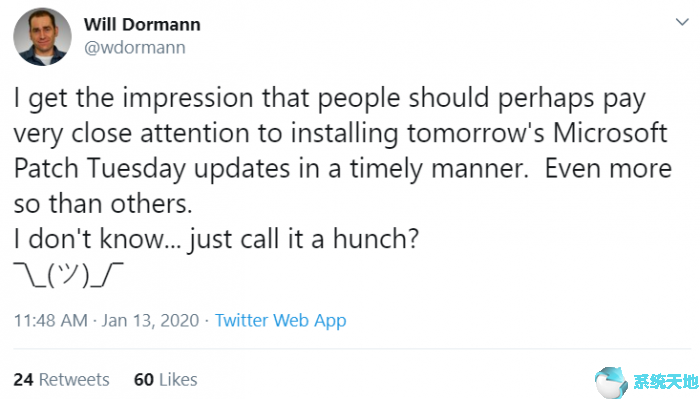Open the @wdormann handle link

pos(135,47)
